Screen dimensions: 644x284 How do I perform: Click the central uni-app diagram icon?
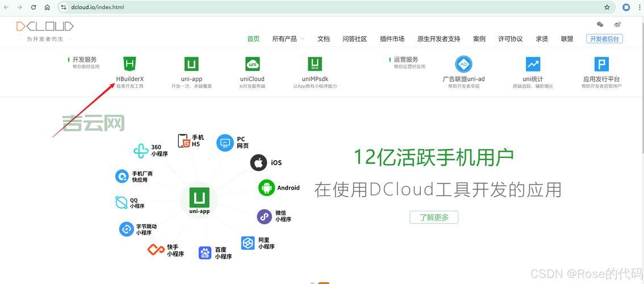(199, 197)
